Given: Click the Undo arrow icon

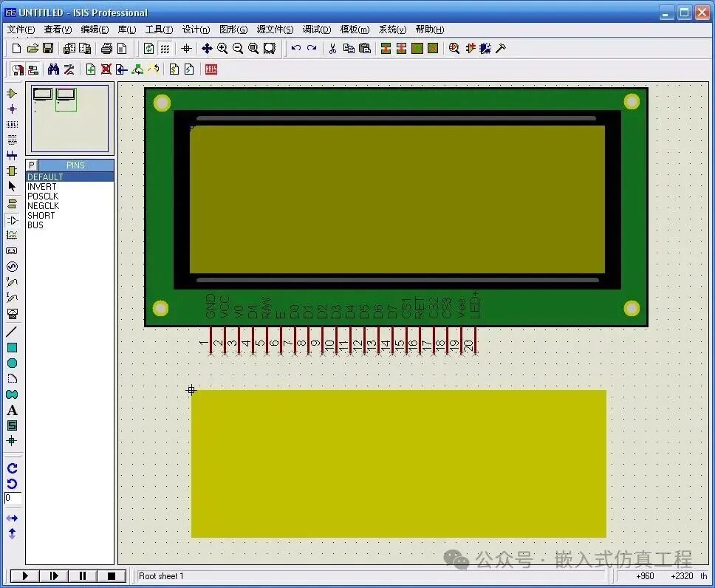Looking at the screenshot, I should click(296, 48).
